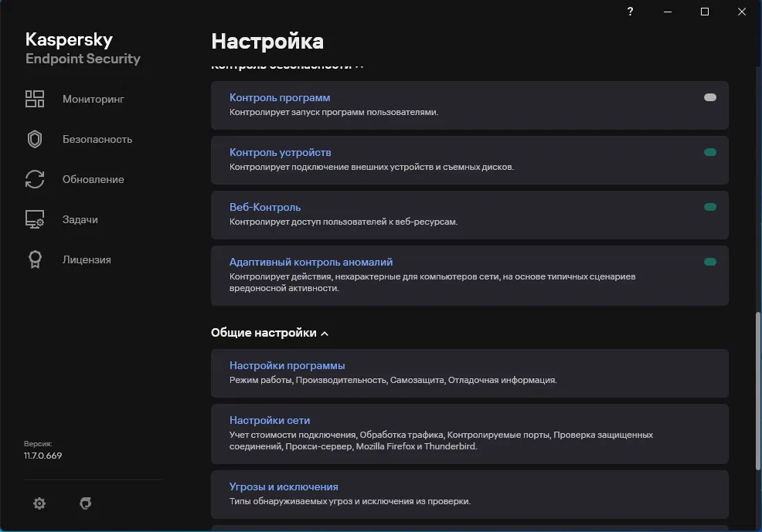Open Угрозы и исключения settings
This screenshot has width=762, height=532.
click(x=284, y=486)
